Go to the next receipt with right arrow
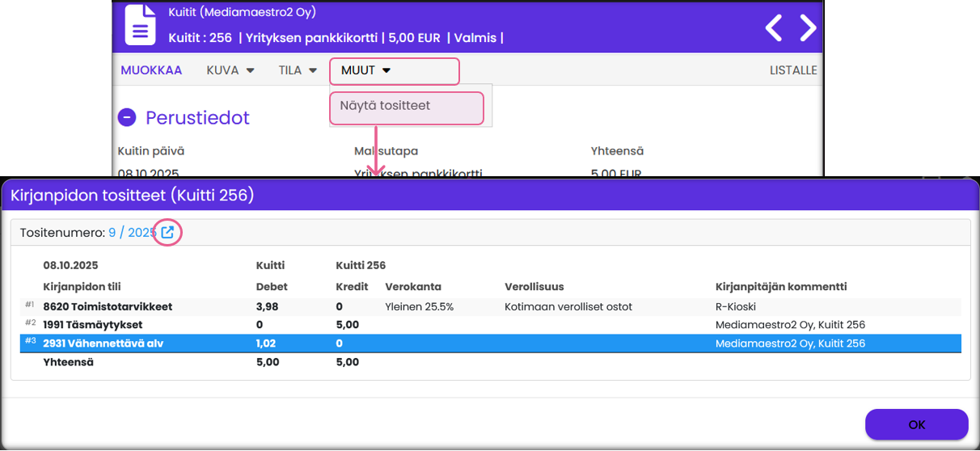Screen dimensions: 980x451 pyautogui.click(x=808, y=28)
